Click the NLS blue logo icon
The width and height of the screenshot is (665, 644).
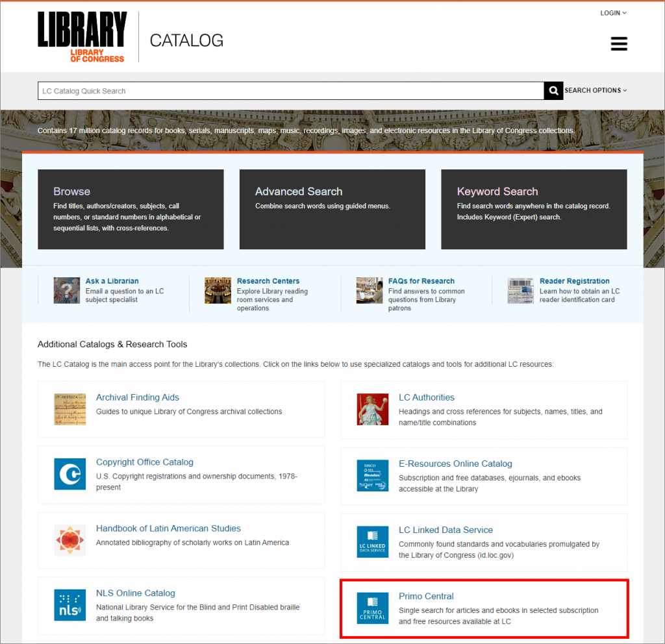(70, 605)
